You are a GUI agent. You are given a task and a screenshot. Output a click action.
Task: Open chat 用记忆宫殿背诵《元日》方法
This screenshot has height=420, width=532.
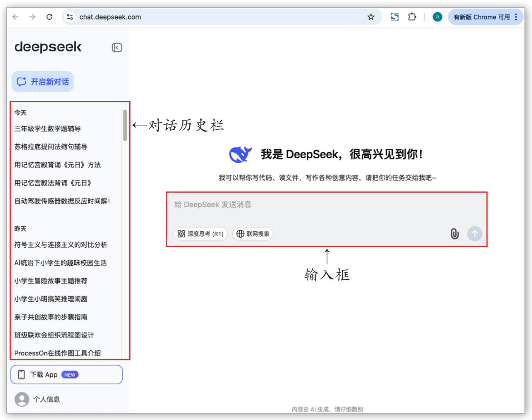[58, 165]
